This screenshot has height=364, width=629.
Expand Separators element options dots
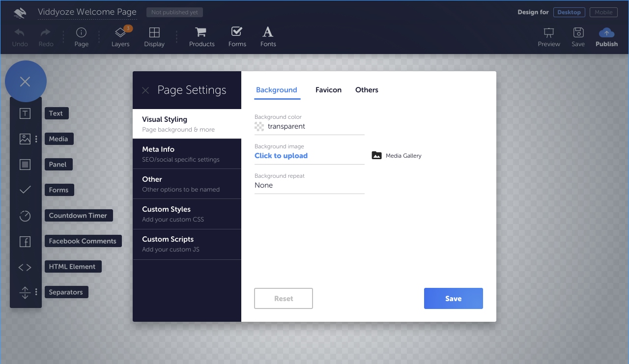click(36, 292)
